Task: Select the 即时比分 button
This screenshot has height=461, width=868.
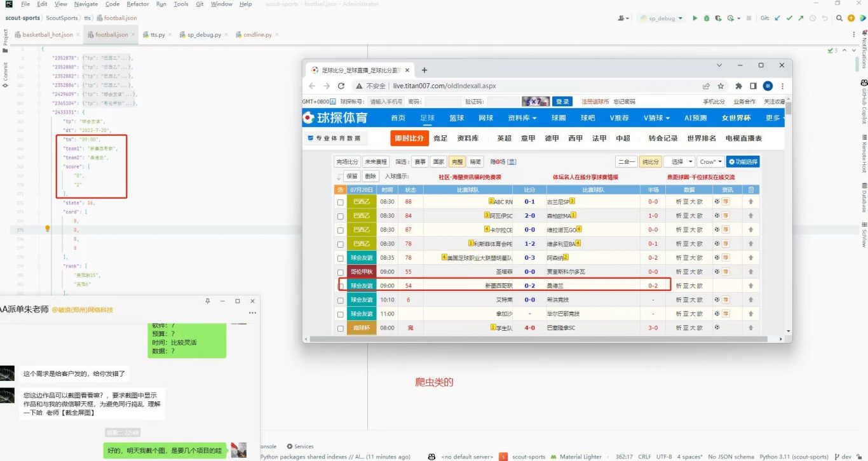Action: (409, 138)
